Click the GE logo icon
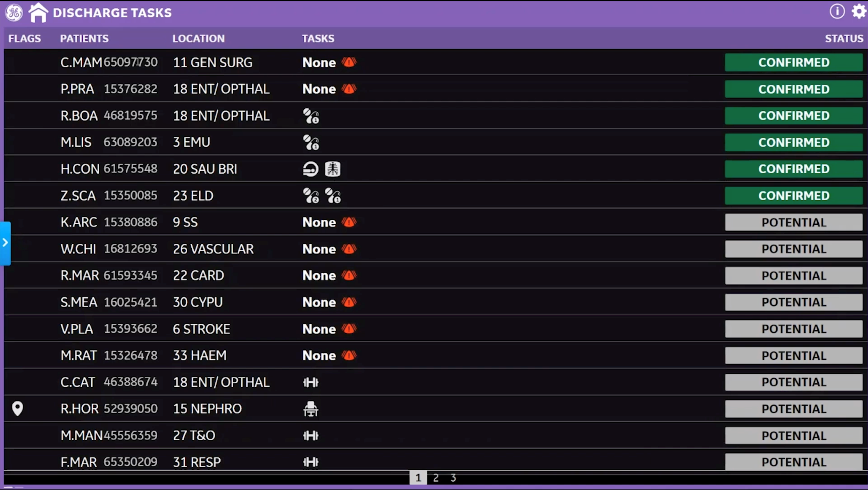Viewport: 868px width, 490px height. click(x=14, y=13)
